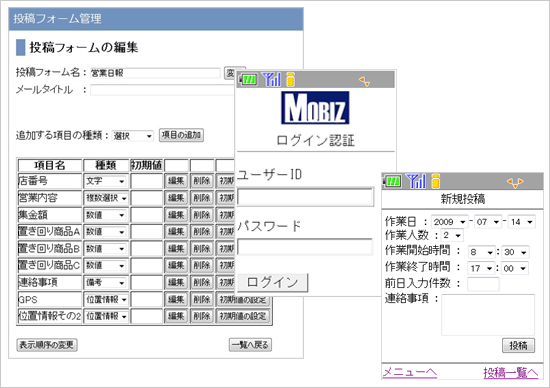Open the 作業人数 dropdown

(452, 235)
